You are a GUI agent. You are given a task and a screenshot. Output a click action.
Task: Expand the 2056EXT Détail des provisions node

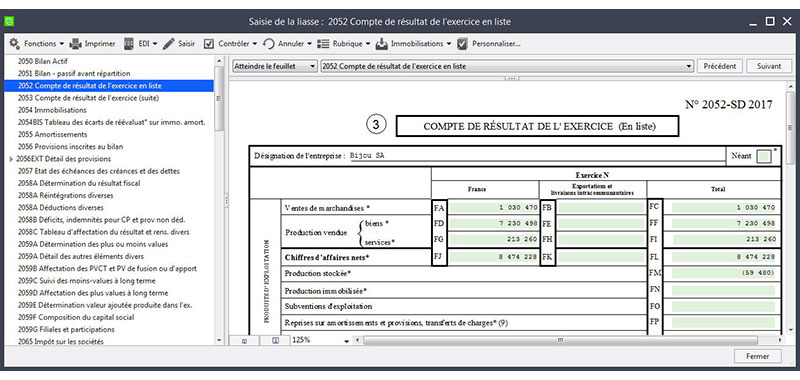11,159
